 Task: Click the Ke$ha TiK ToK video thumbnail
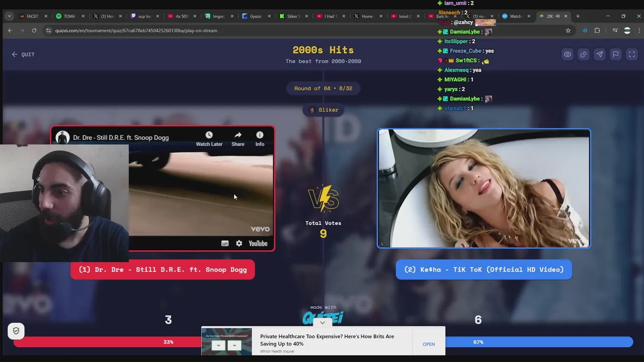pos(484,189)
